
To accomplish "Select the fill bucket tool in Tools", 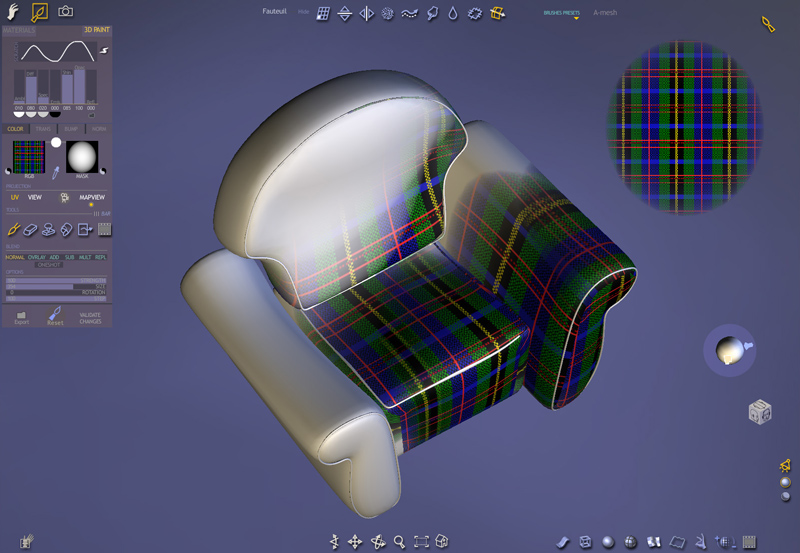I will (66, 230).
